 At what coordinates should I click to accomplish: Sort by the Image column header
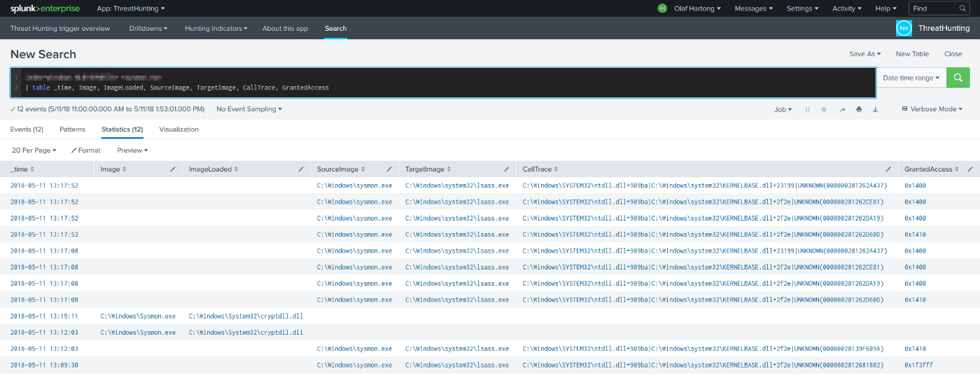(113, 169)
